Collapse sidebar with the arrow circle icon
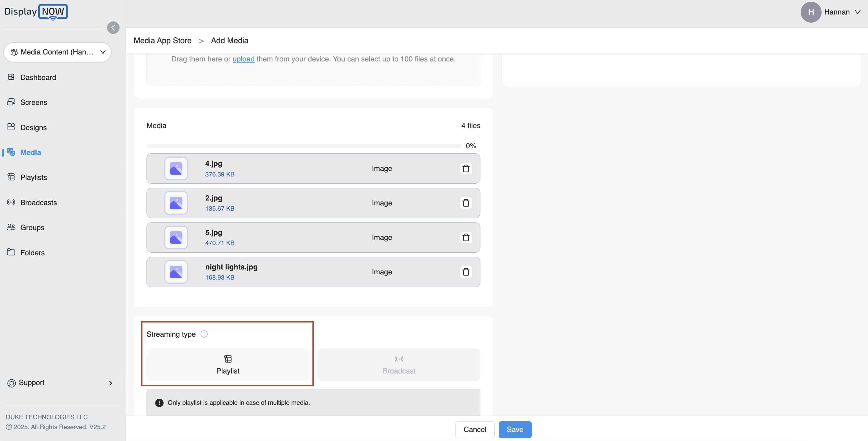This screenshot has height=441, width=868. pos(113,28)
